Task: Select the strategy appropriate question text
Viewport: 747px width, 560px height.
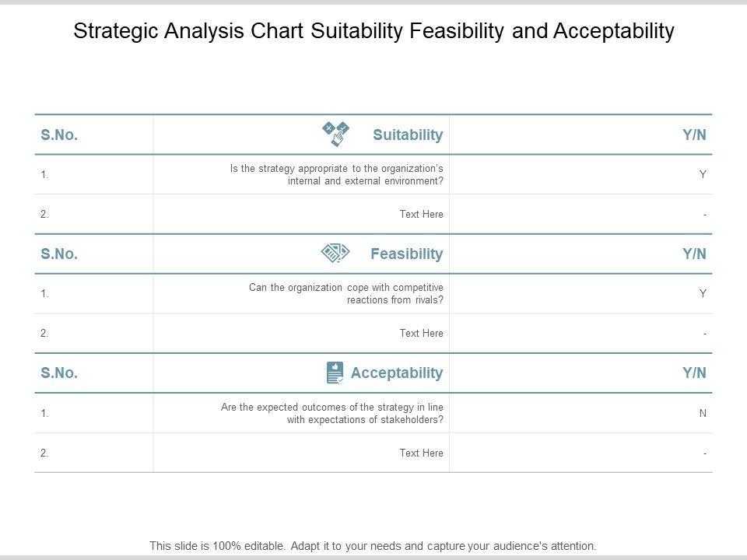Action: [337, 174]
